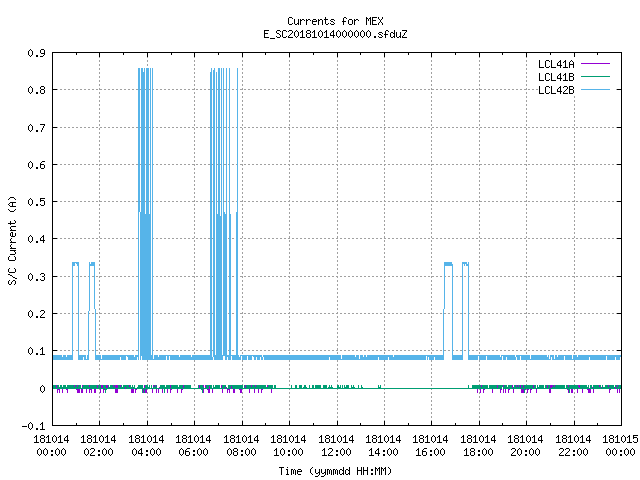Viewport: 640px width, 480px height.
Task: Click the filename E_SC20181014000000.sfduZ
Action: pos(335,34)
